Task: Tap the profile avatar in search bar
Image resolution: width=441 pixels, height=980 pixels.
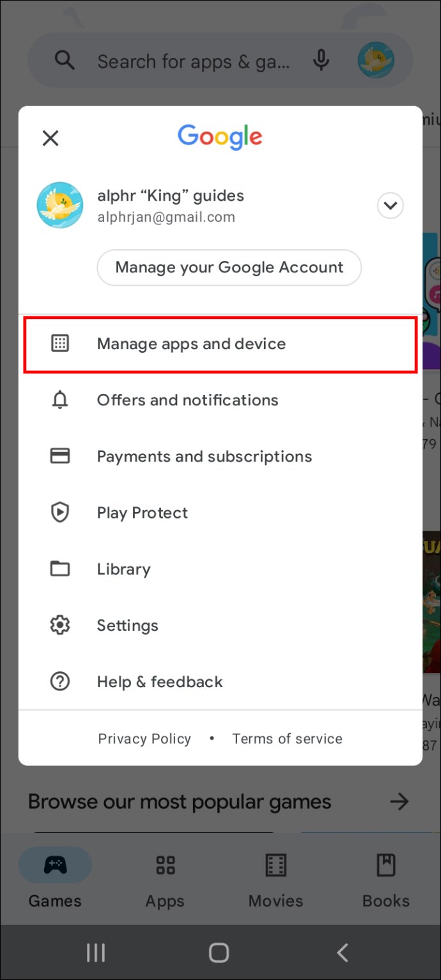Action: (x=376, y=61)
